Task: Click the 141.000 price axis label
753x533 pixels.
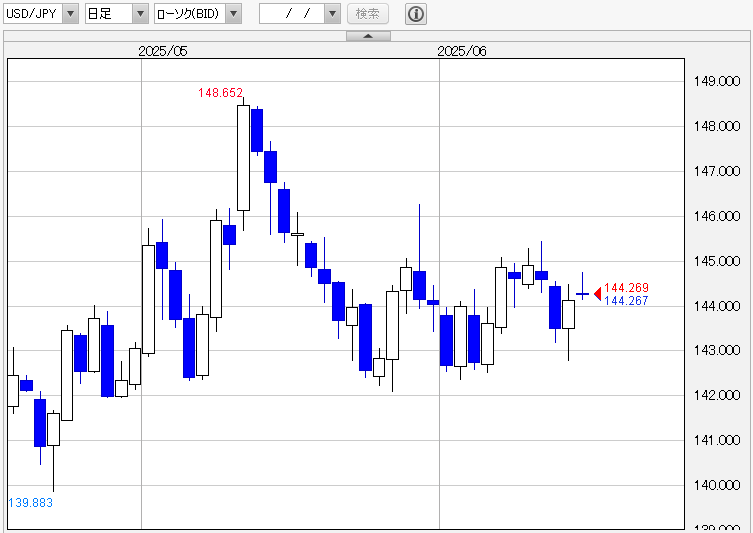Action: (x=717, y=440)
